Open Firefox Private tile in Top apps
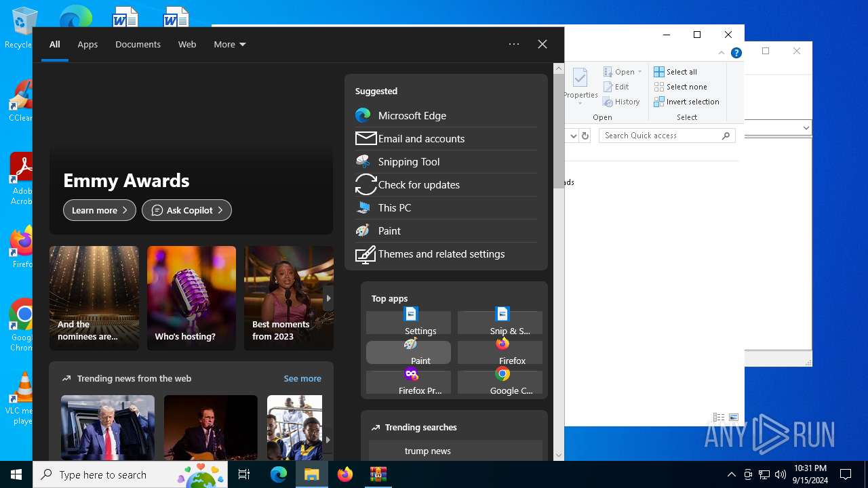The image size is (868, 488). 408,382
